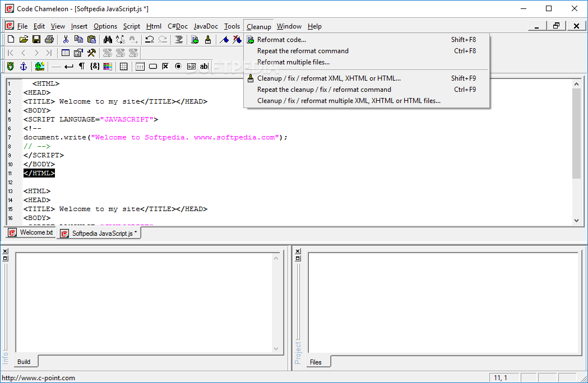Image resolution: width=588 pixels, height=383 pixels.
Task: Paste from clipboard icon
Action: (x=91, y=39)
